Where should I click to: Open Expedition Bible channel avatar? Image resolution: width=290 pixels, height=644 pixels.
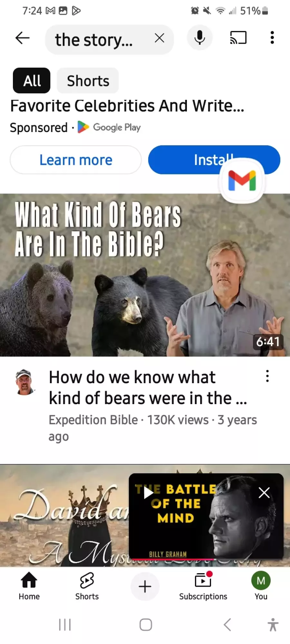(x=25, y=382)
